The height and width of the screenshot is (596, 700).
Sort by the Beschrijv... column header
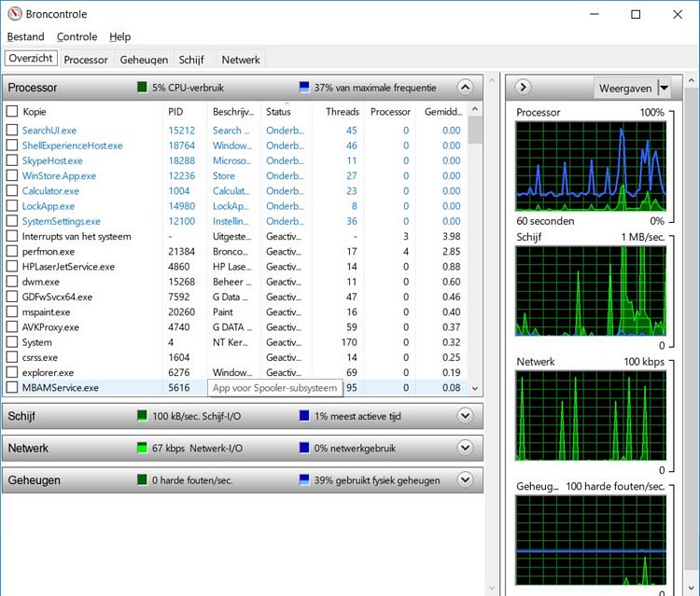tap(234, 112)
